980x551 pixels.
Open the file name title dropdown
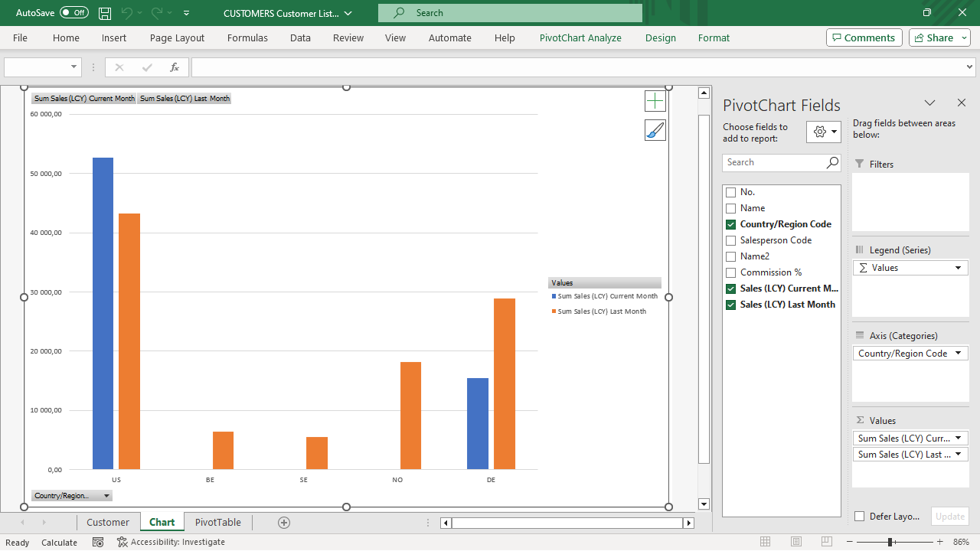[348, 13]
